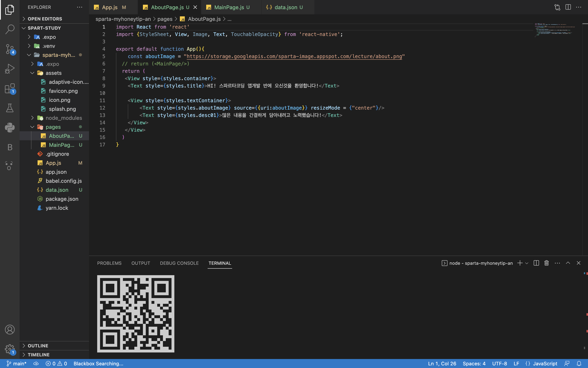
Task: Click the code minimap preview
Action: pyautogui.click(x=555, y=30)
